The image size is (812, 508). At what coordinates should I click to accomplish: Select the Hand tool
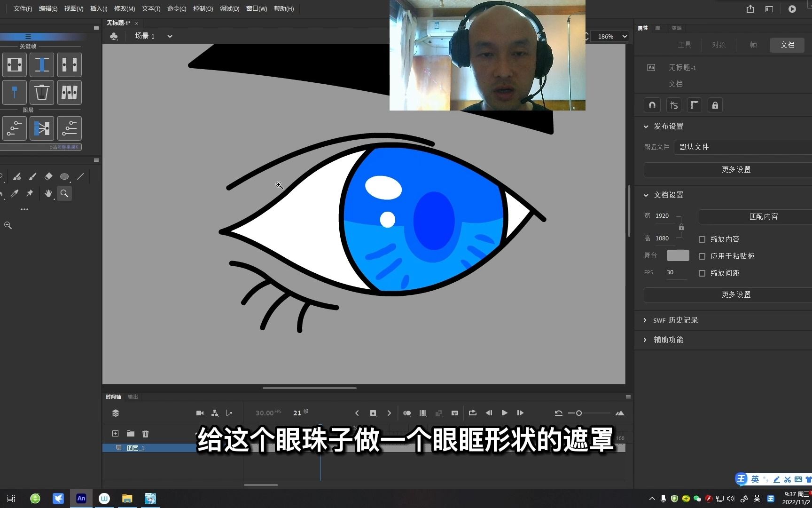[48, 193]
